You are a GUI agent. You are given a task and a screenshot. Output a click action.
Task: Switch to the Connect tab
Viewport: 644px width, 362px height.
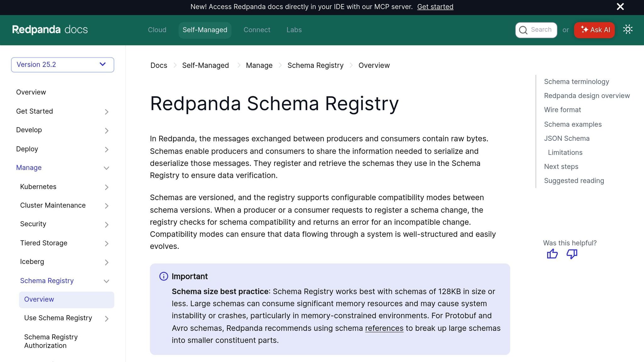[x=257, y=30]
